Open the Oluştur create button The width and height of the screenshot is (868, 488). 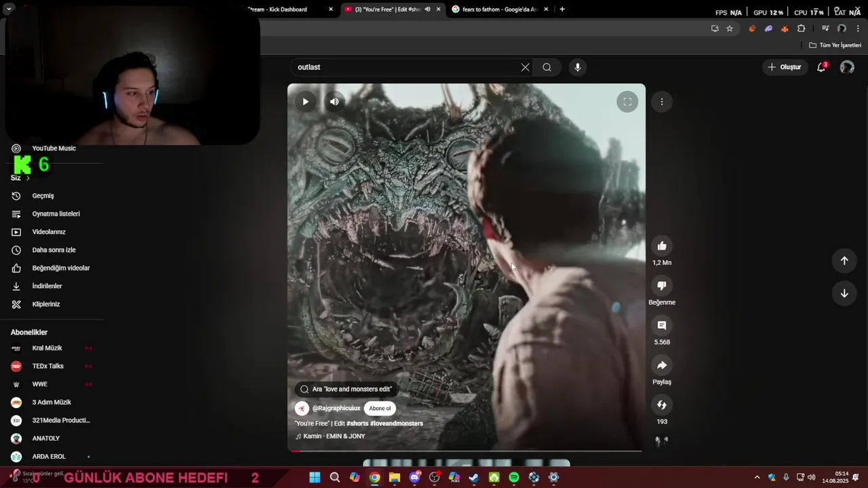(785, 67)
